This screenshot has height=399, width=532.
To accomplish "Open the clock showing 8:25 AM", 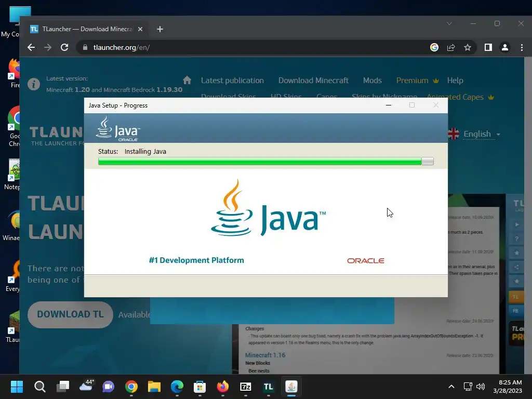I will click(508, 387).
